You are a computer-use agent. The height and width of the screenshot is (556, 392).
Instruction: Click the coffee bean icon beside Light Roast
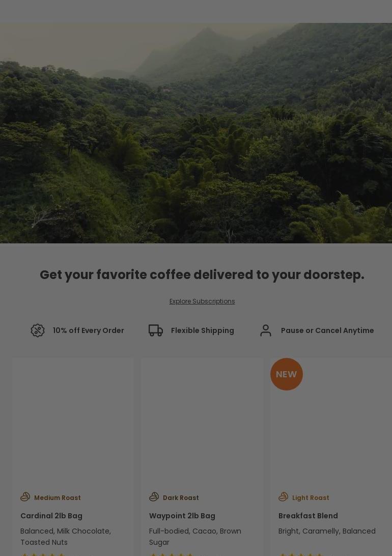[283, 497]
